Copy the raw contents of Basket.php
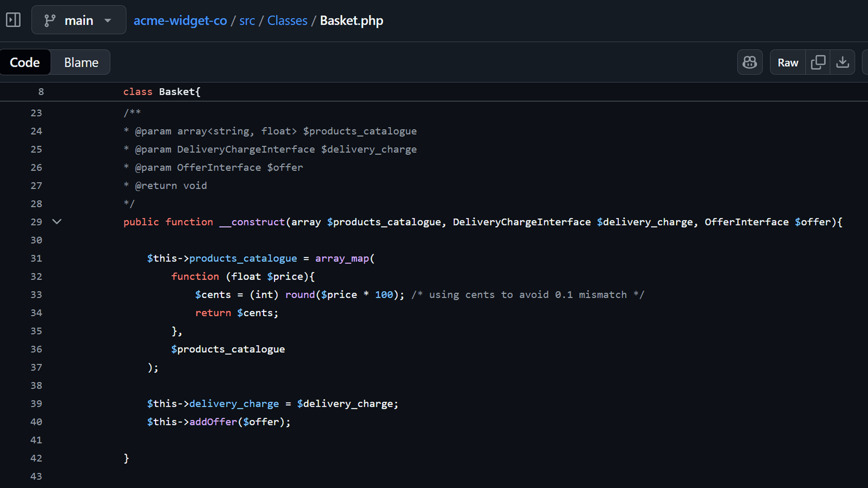Screen dimensions: 868x488 click(x=818, y=62)
